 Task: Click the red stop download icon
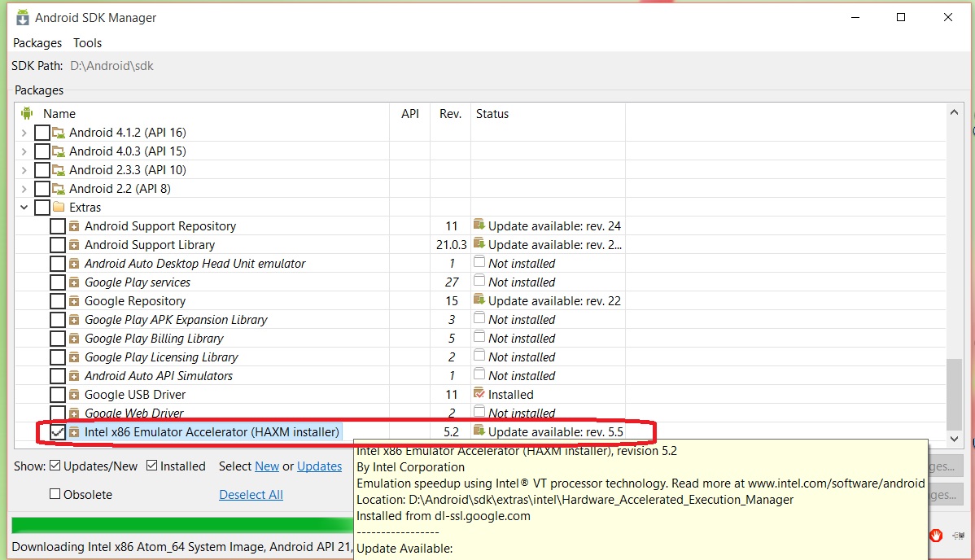coord(936,535)
